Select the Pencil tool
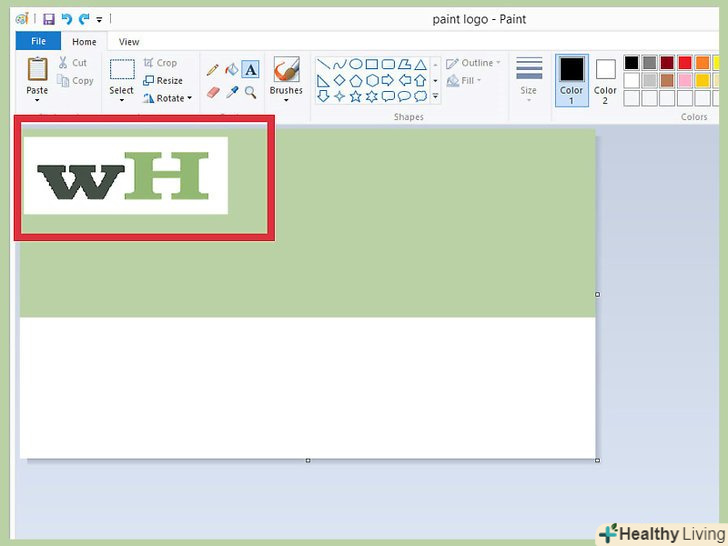 tap(213, 70)
